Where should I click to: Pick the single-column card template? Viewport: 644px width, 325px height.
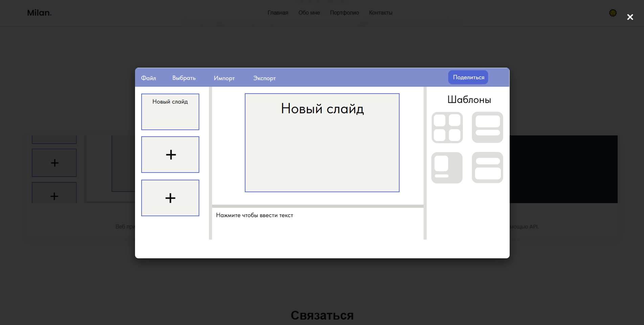(447, 168)
